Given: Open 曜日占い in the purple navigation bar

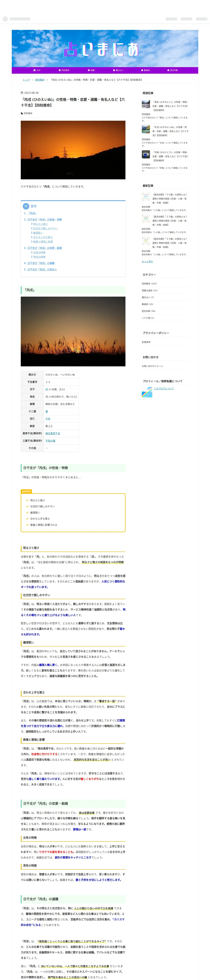Looking at the screenshot, I should (118, 70).
